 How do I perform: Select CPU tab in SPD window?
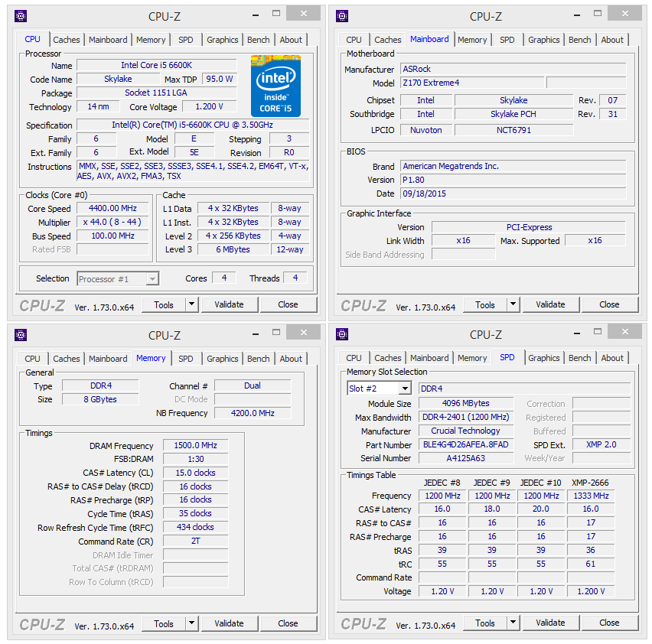[354, 358]
